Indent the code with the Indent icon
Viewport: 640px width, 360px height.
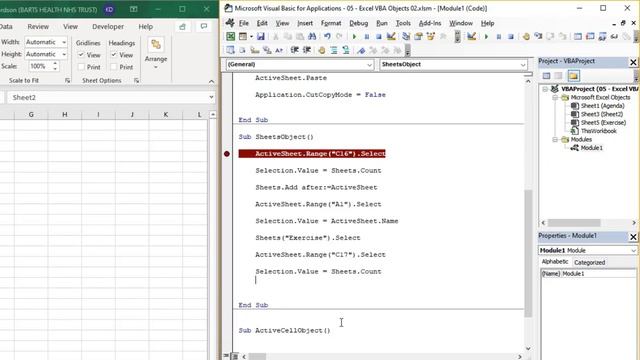(x=295, y=50)
